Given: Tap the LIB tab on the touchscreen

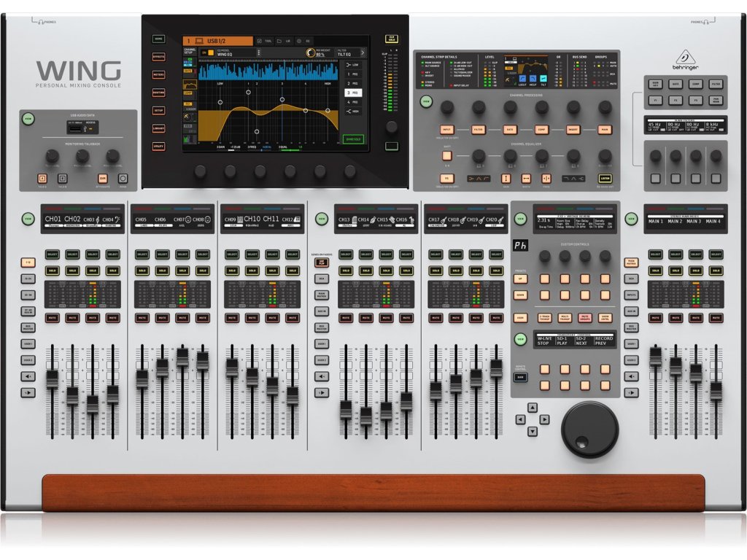Looking at the screenshot, I should tap(284, 42).
